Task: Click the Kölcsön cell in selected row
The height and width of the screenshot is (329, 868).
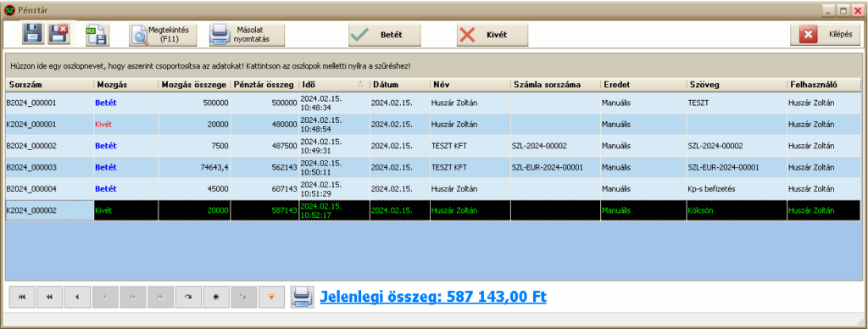Action: tap(737, 210)
